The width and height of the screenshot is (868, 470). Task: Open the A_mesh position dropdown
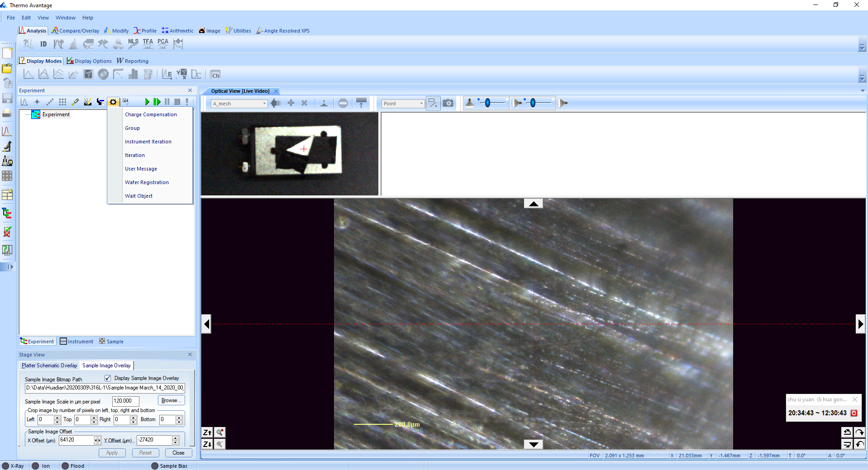(264, 104)
